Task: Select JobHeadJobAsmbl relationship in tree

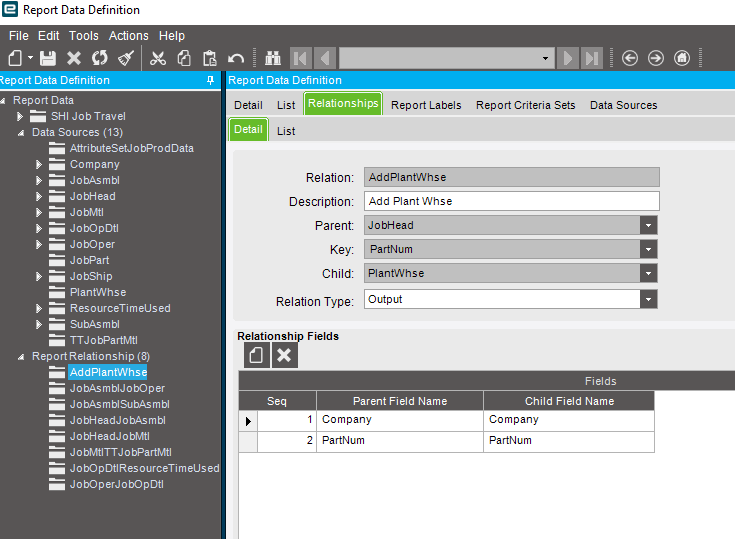Action: [x=117, y=420]
